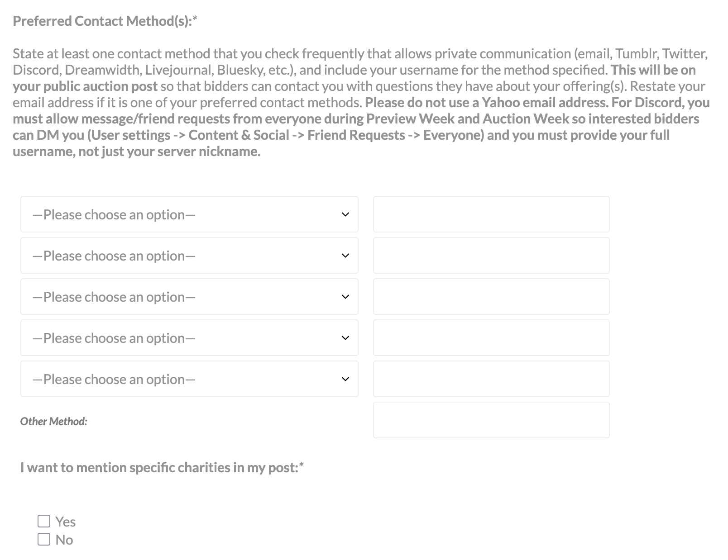
Task: Click the Other Method text field
Action: [x=491, y=420]
